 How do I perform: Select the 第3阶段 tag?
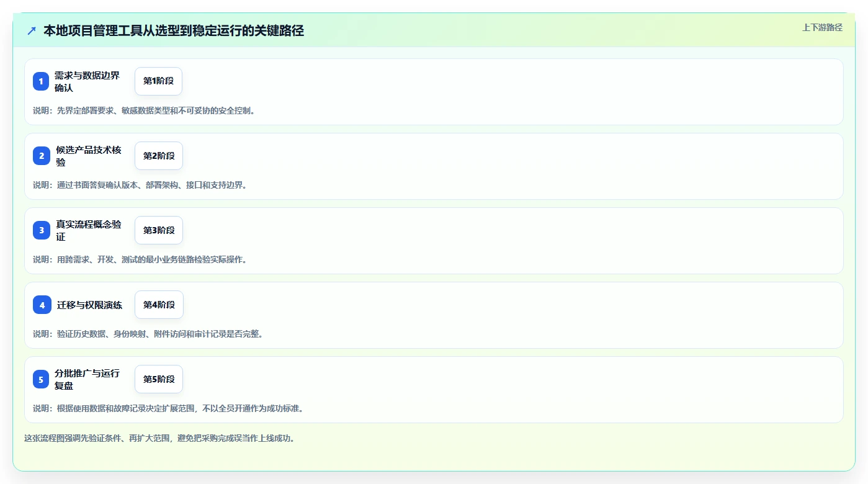(x=159, y=230)
